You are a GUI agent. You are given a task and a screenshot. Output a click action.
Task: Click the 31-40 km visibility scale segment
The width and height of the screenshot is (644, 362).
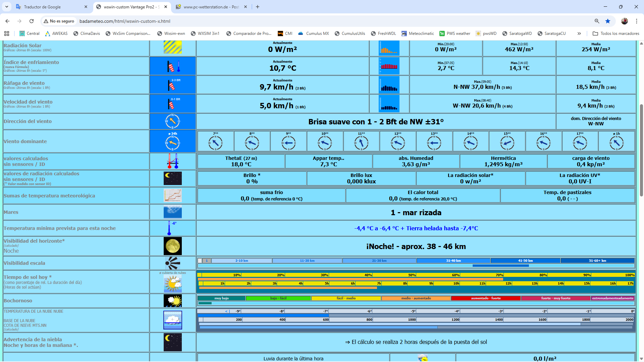click(453, 261)
